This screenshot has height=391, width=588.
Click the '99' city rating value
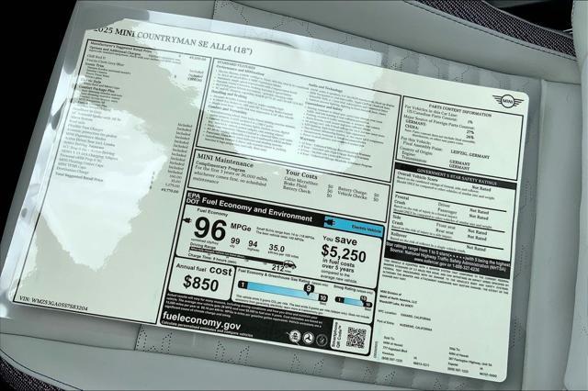235,240
